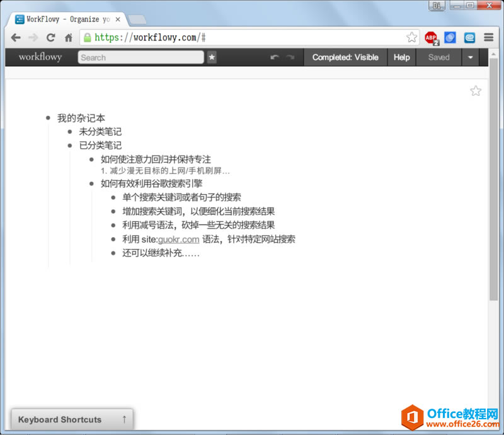Open the guokr.com link
This screenshot has width=504, height=435.
pyautogui.click(x=179, y=240)
